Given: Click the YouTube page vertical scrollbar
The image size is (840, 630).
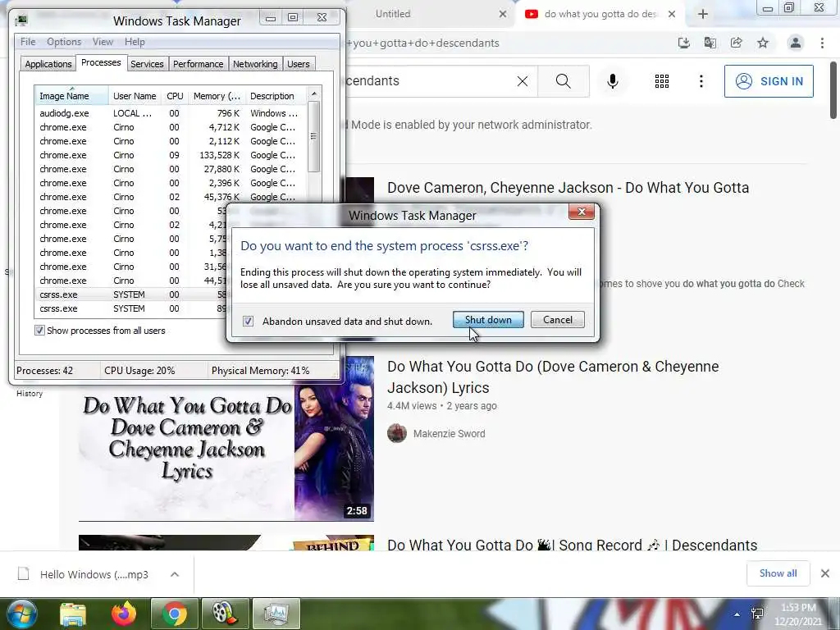Looking at the screenshot, I should pyautogui.click(x=833, y=89).
